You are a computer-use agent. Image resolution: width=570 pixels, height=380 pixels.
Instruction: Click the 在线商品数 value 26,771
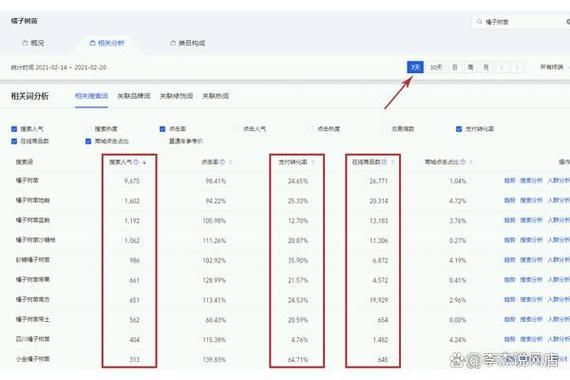pyautogui.click(x=378, y=181)
